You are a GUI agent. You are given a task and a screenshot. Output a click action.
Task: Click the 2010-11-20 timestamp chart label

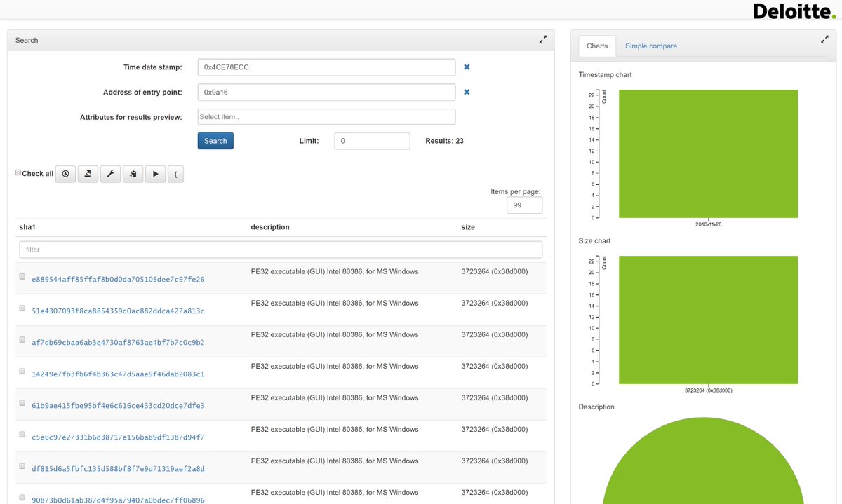(x=708, y=224)
